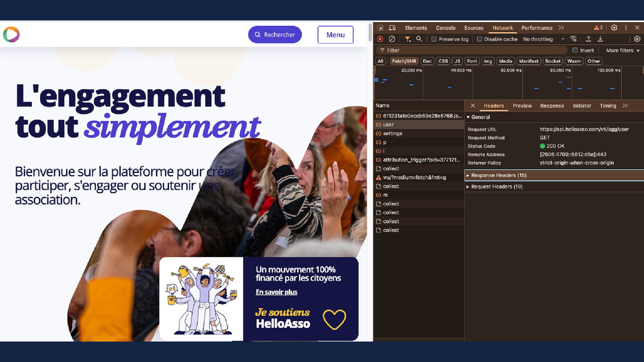Viewport: 644px width, 362px height.
Task: Stop recording the network log
Action: [380, 39]
